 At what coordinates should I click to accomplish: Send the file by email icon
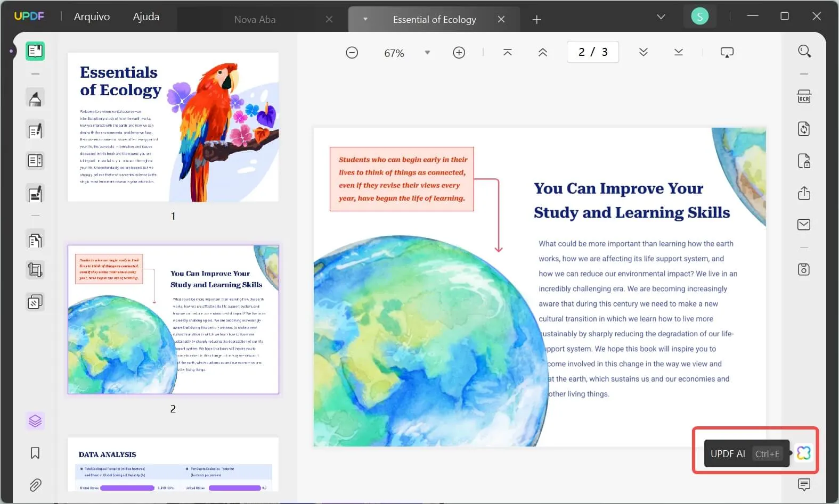pyautogui.click(x=804, y=225)
